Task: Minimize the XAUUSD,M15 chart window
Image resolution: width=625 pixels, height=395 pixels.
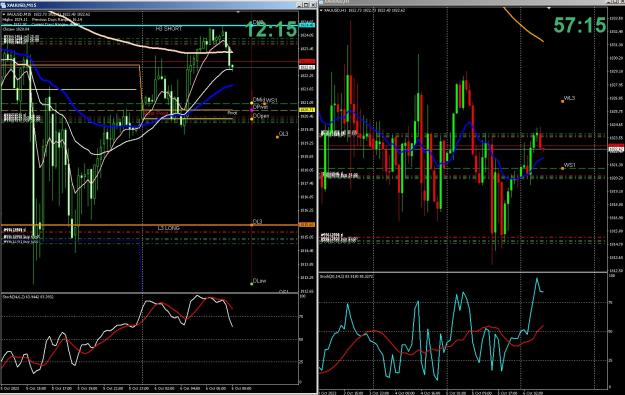Action: [x=300, y=5]
